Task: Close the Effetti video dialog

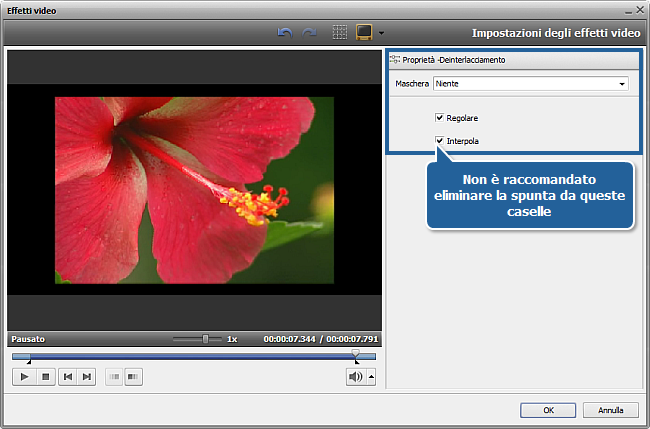Action: 637,7
